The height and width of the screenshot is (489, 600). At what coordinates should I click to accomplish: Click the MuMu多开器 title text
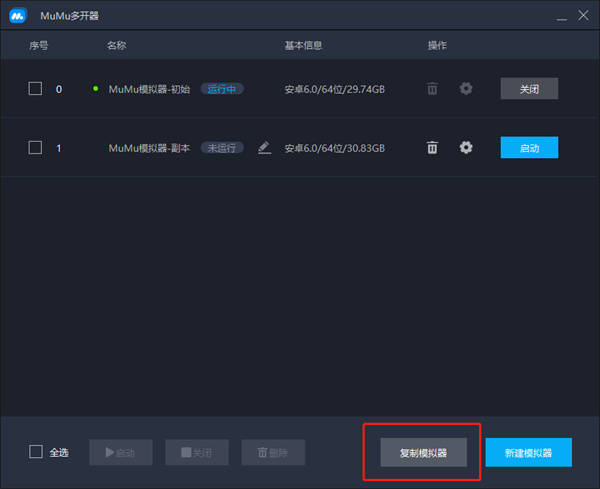tap(69, 16)
